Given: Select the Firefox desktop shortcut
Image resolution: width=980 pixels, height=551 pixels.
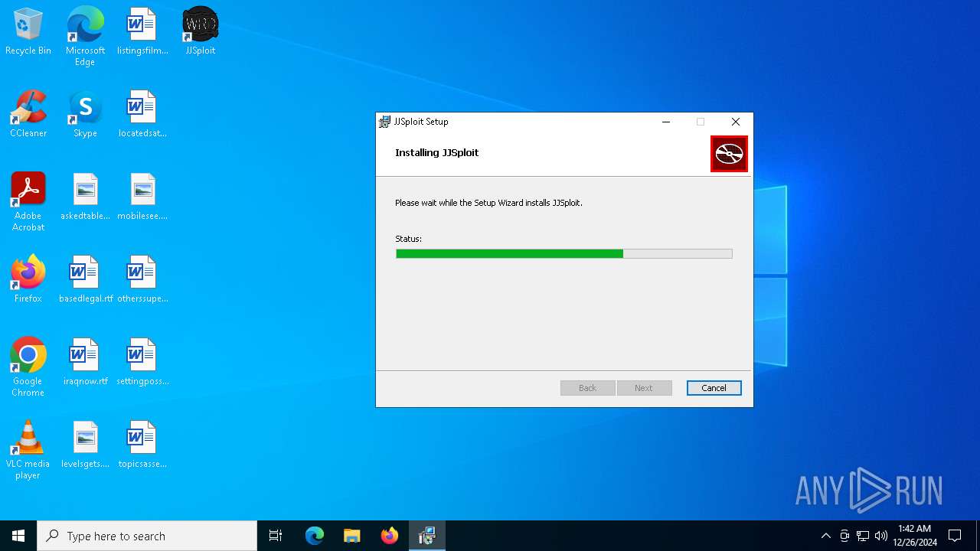Looking at the screenshot, I should point(28,279).
